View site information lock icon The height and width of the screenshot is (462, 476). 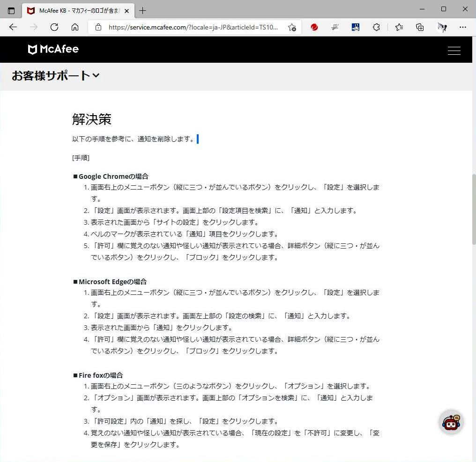98,27
